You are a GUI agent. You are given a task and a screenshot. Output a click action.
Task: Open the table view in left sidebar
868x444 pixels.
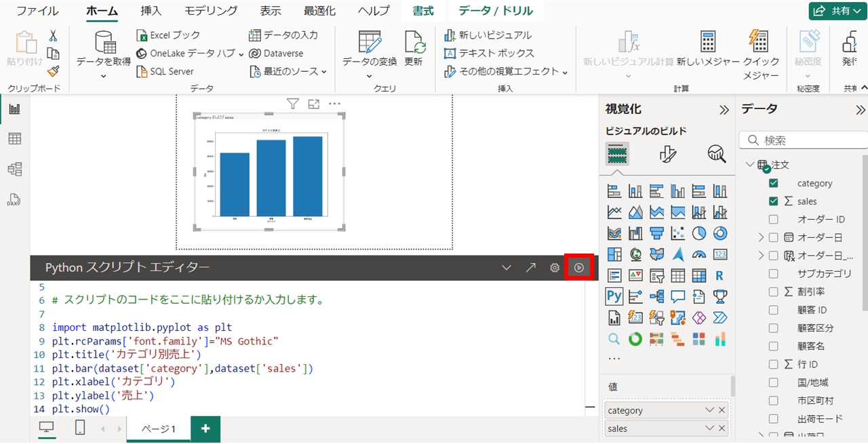pos(14,139)
